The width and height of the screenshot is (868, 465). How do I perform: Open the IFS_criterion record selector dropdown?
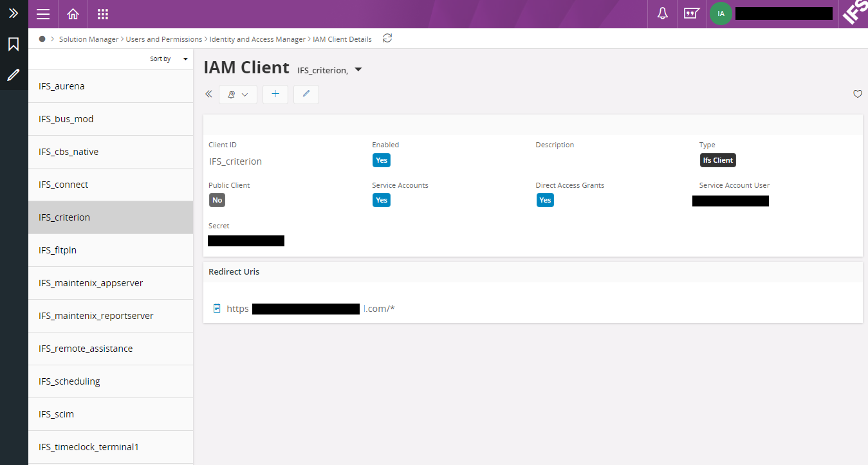(x=359, y=70)
